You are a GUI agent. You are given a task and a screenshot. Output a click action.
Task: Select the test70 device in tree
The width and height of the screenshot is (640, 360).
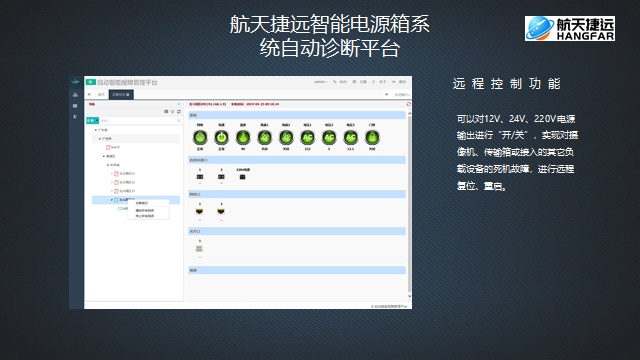pyautogui.click(x=113, y=147)
